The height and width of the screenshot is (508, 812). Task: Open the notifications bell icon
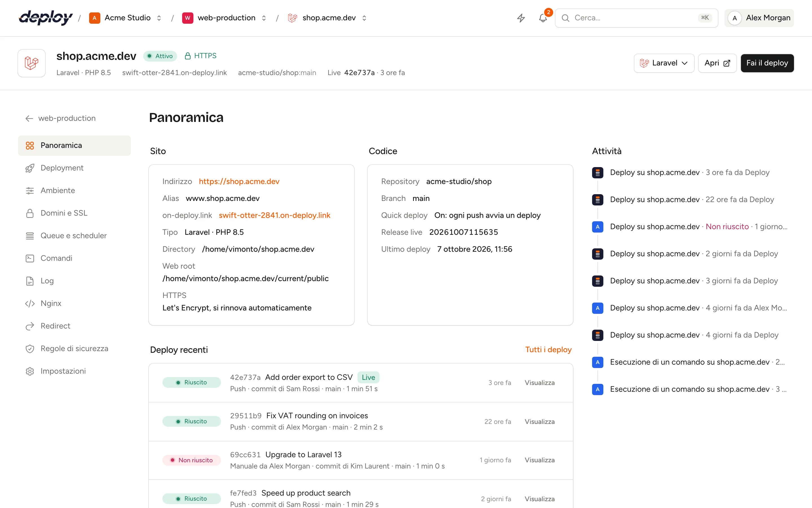click(543, 18)
